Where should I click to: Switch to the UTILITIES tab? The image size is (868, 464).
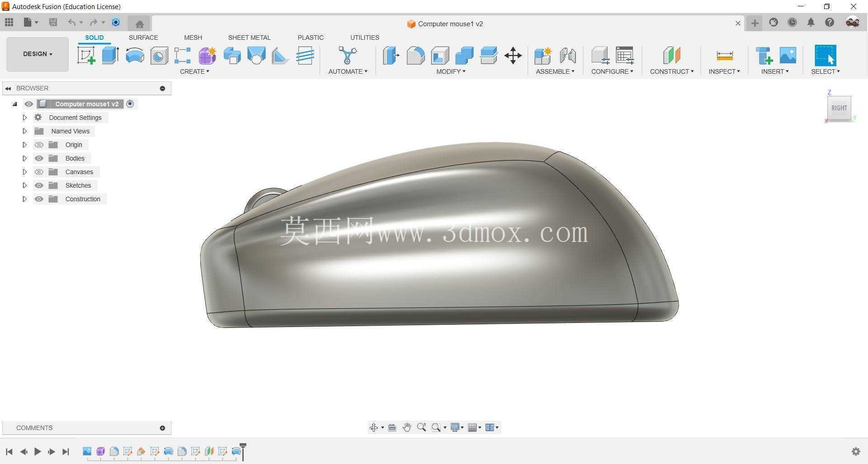365,38
